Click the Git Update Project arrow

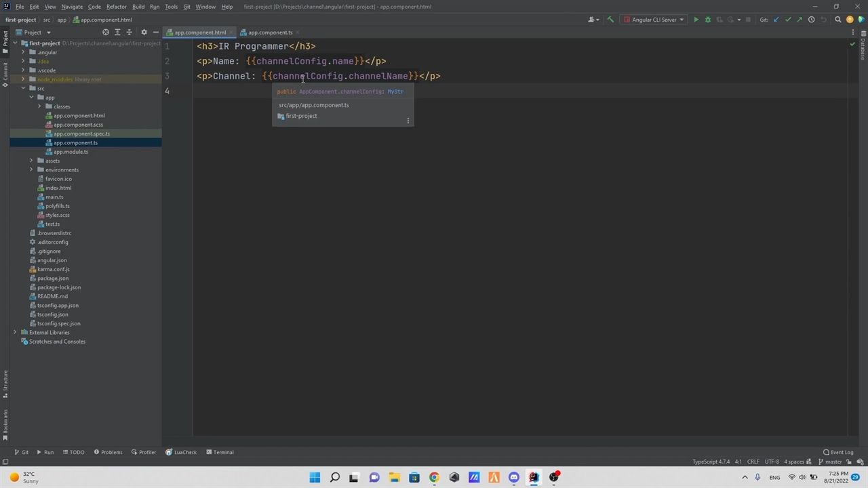tap(776, 20)
